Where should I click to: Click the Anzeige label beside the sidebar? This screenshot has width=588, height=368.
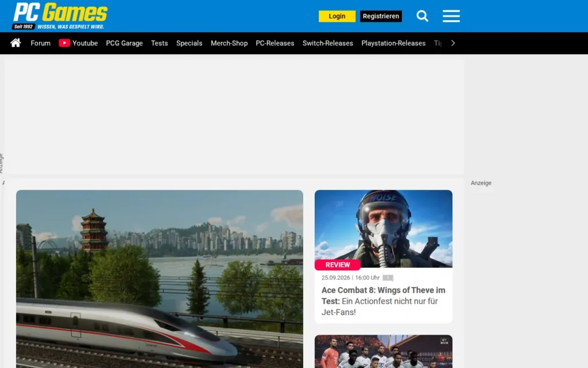coord(481,183)
